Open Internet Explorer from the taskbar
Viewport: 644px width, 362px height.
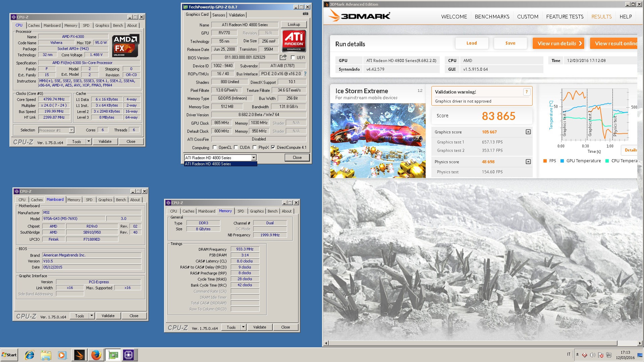[30, 355]
